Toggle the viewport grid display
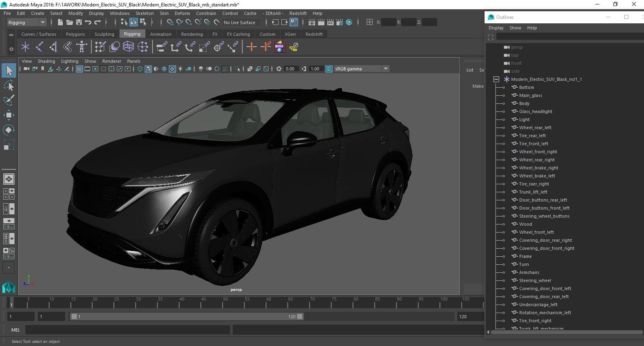This screenshot has width=644, height=346. pos(79,69)
